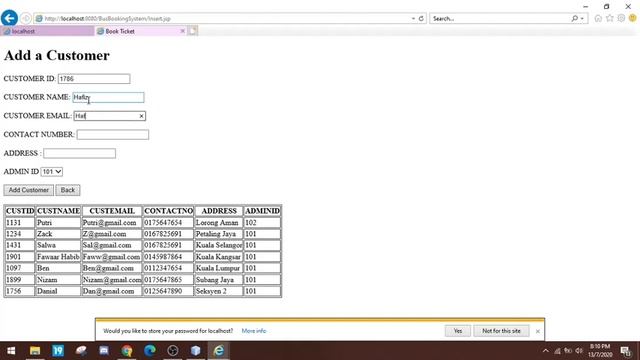This screenshot has width=640, height=360.
Task: Open network status tray icon
Action: point(557,351)
